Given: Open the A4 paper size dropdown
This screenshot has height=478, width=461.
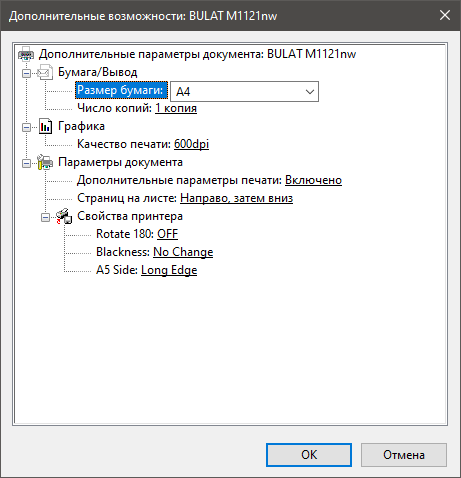Looking at the screenshot, I should pos(244,91).
